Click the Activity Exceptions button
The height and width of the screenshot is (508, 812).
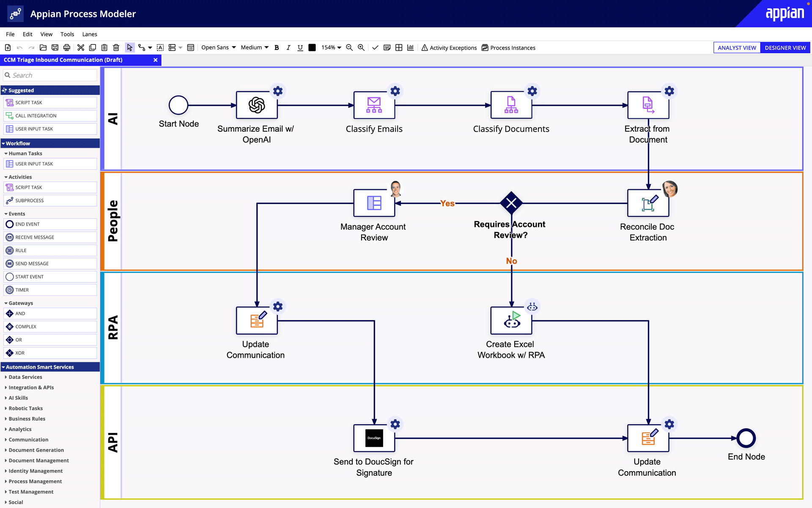(449, 47)
